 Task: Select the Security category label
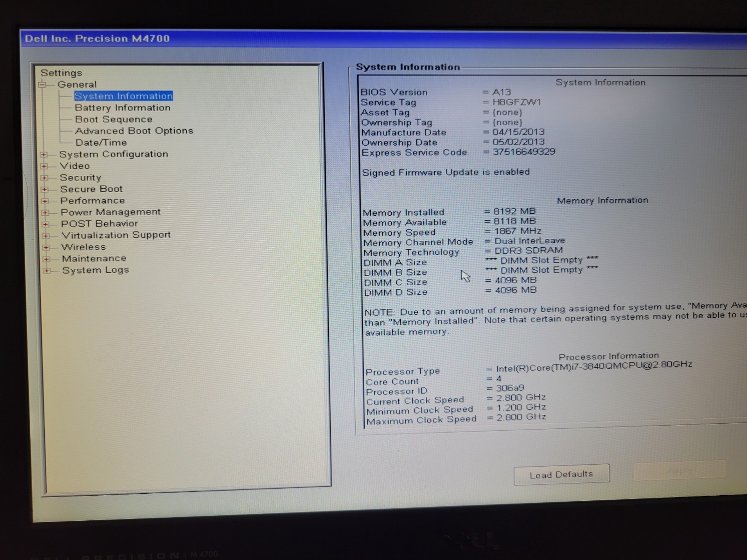(x=80, y=177)
